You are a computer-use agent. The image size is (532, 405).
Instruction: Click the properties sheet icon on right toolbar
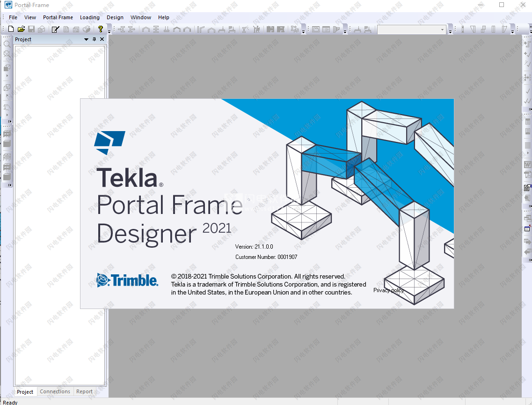coord(527,187)
